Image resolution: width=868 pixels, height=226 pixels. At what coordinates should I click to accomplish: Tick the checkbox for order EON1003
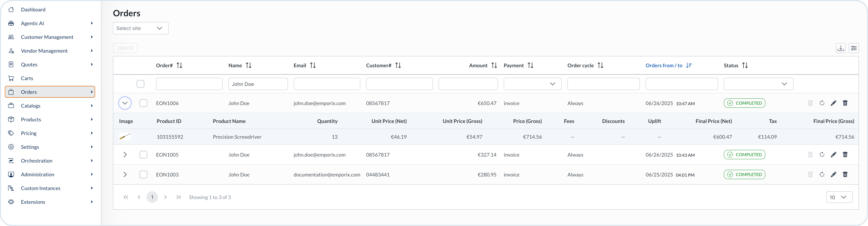(x=143, y=174)
